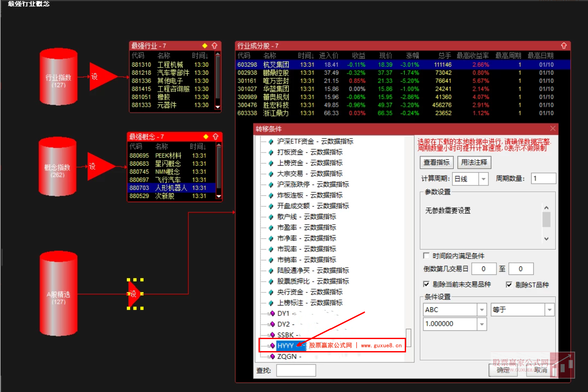The height and width of the screenshot is (392, 588).
Task: Uncheck the 剔除ST品种 option
Action: tap(509, 284)
